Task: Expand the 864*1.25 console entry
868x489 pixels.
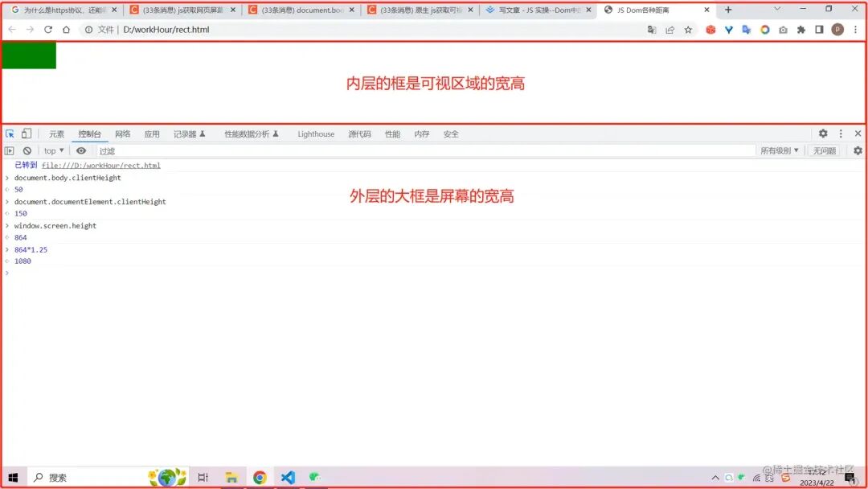Action: pyautogui.click(x=7, y=249)
